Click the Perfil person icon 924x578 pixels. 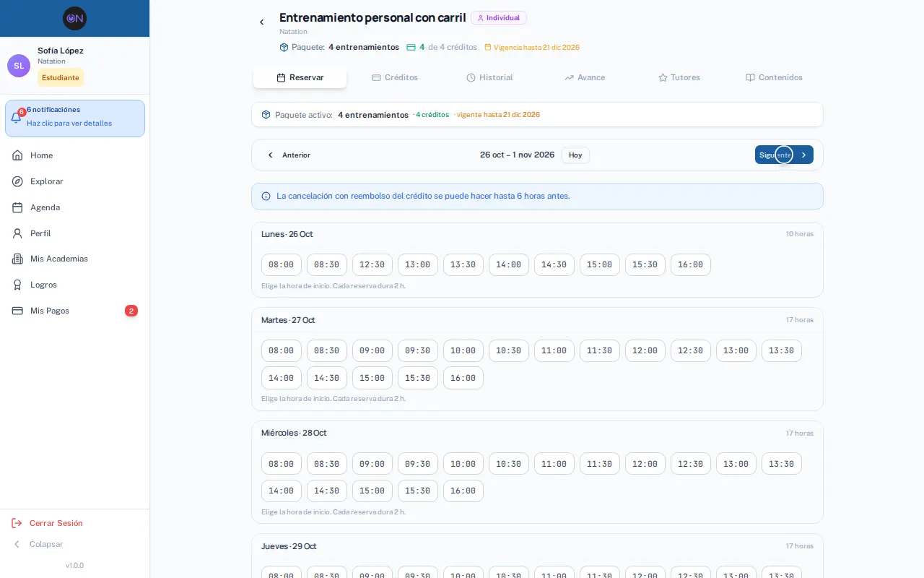coord(17,233)
